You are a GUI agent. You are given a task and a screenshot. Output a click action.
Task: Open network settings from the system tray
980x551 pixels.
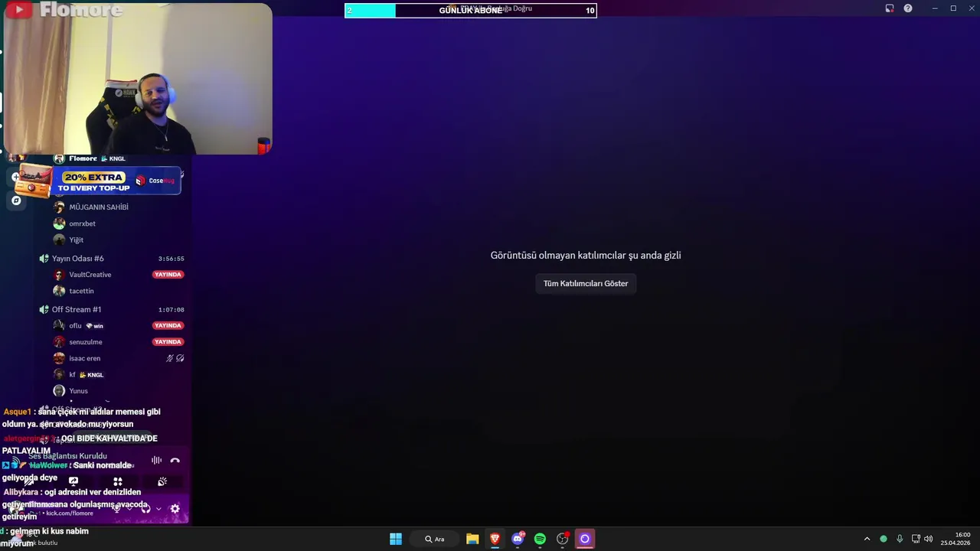click(916, 539)
